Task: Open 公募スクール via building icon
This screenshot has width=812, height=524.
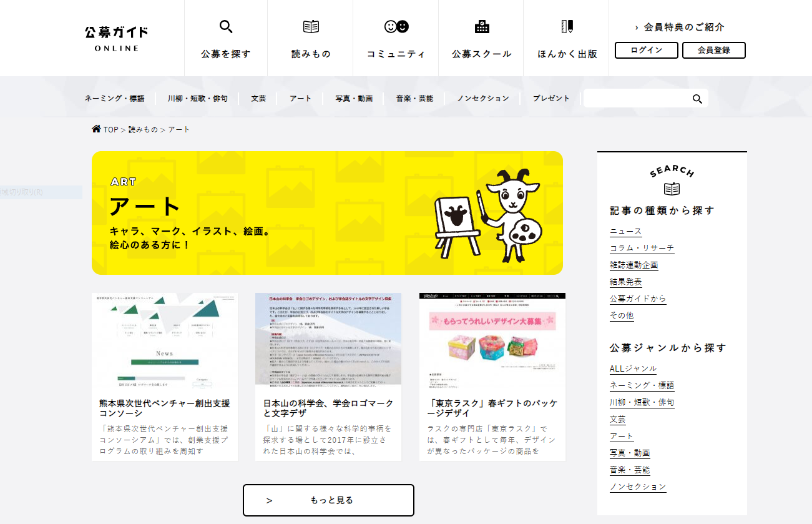Action: (x=482, y=27)
